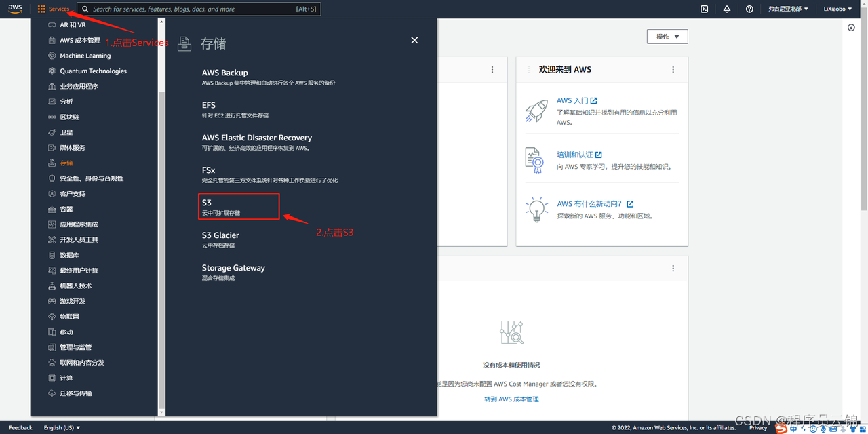Click the 业务应用程序 category icon
868x434 pixels.
(52, 86)
